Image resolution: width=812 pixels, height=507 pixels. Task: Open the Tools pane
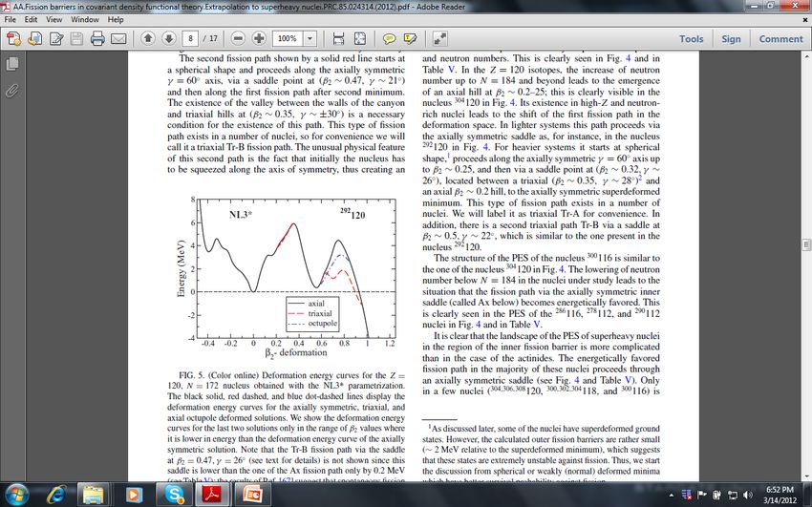692,39
